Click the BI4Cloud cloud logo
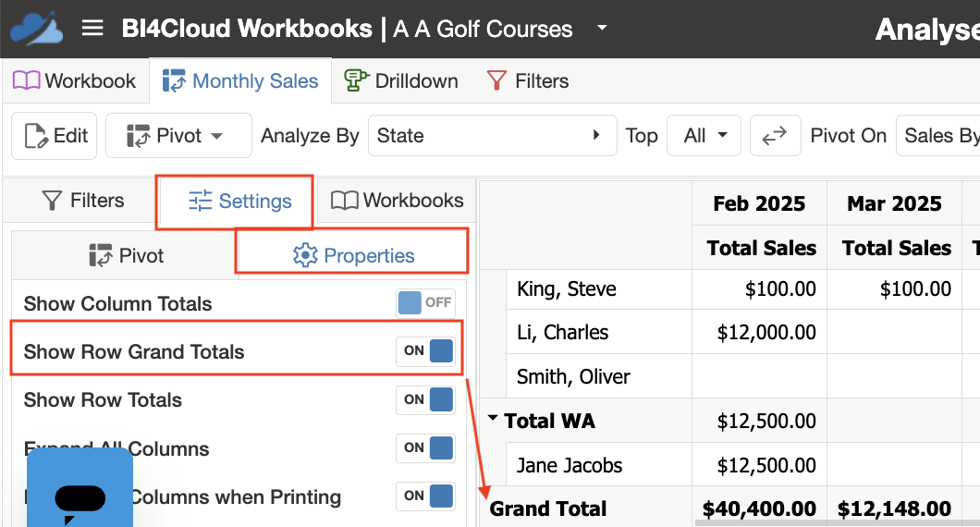This screenshot has height=527, width=980. coord(36,28)
